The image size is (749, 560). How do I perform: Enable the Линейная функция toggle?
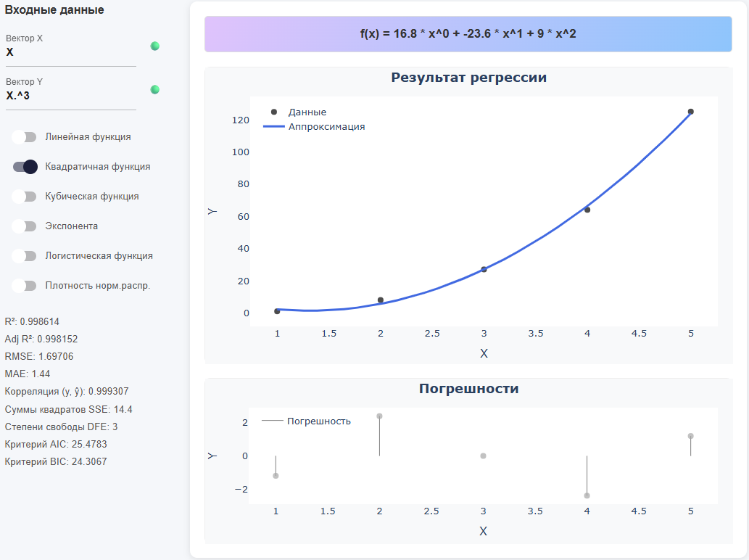[x=25, y=136]
